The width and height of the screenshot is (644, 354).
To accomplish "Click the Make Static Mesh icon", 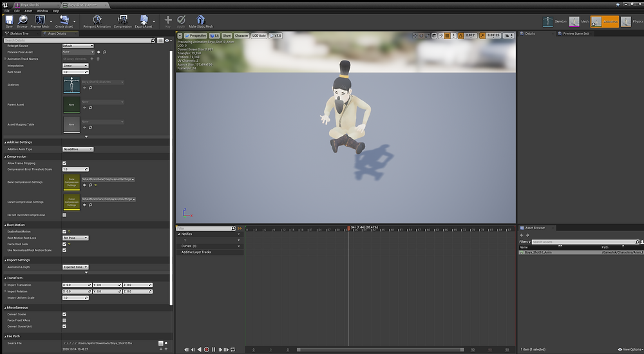I will pos(200,20).
